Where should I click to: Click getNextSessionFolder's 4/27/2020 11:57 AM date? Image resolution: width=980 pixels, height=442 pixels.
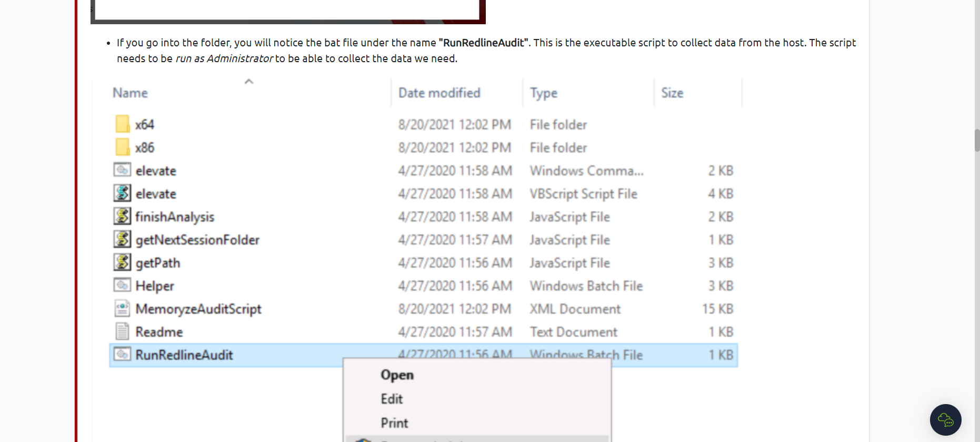coord(455,240)
